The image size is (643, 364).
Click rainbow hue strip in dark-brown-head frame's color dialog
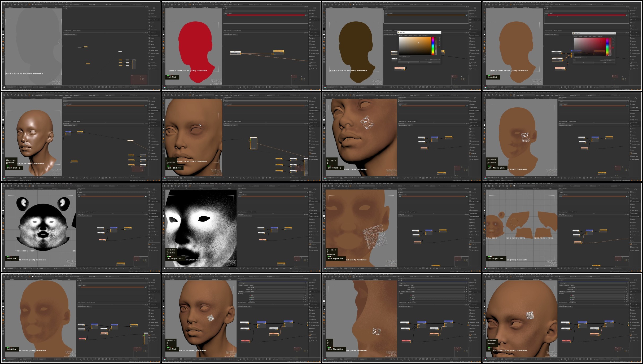(433, 46)
